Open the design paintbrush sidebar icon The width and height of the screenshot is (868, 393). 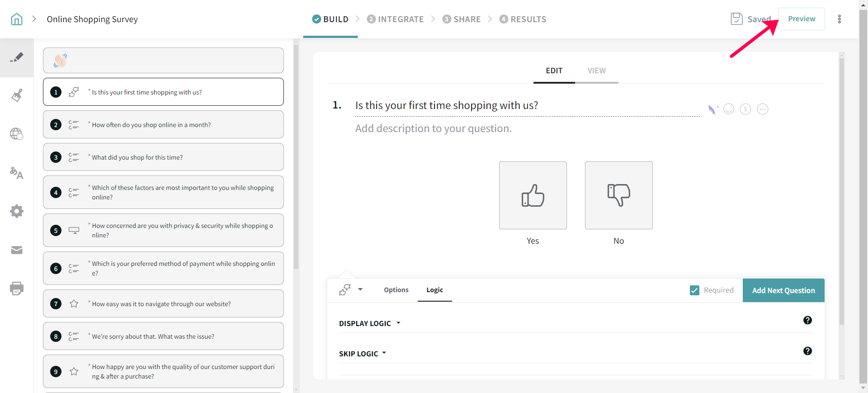coord(17,95)
